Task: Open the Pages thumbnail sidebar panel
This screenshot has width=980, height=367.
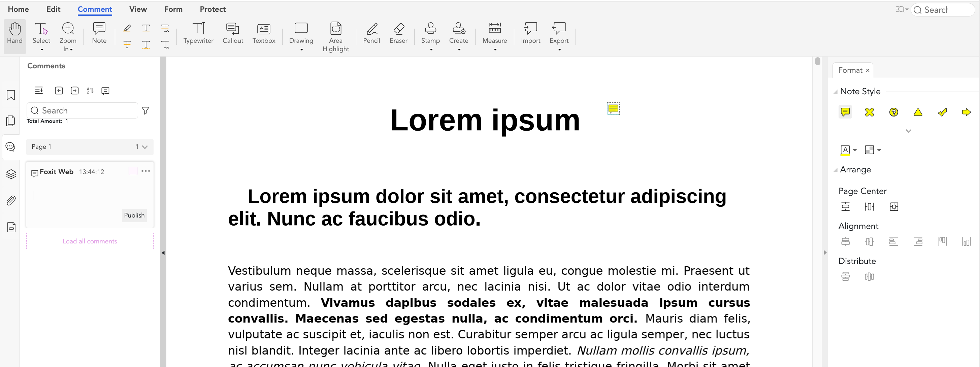Action: (x=11, y=121)
